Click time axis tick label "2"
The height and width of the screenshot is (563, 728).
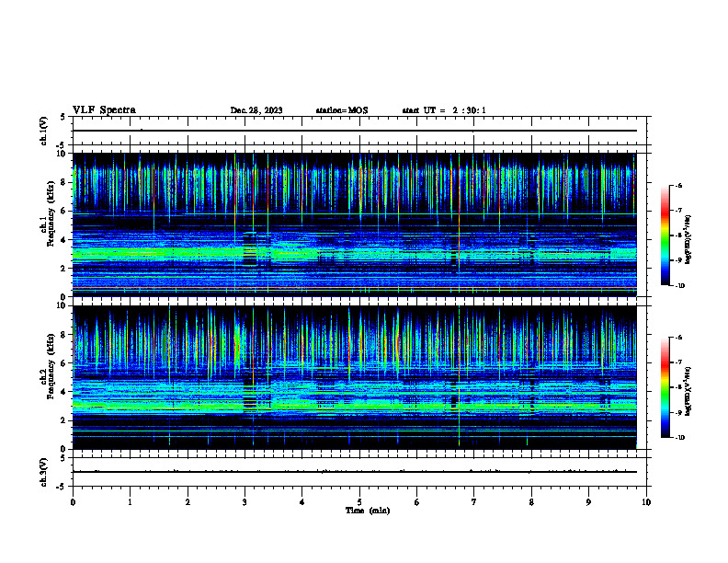point(188,502)
